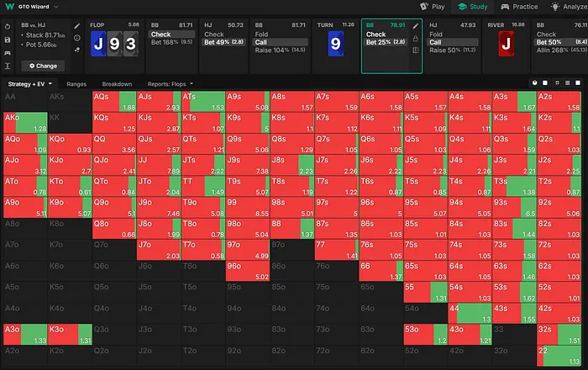Click the lock icon in BB turn panel

pyautogui.click(x=416, y=39)
